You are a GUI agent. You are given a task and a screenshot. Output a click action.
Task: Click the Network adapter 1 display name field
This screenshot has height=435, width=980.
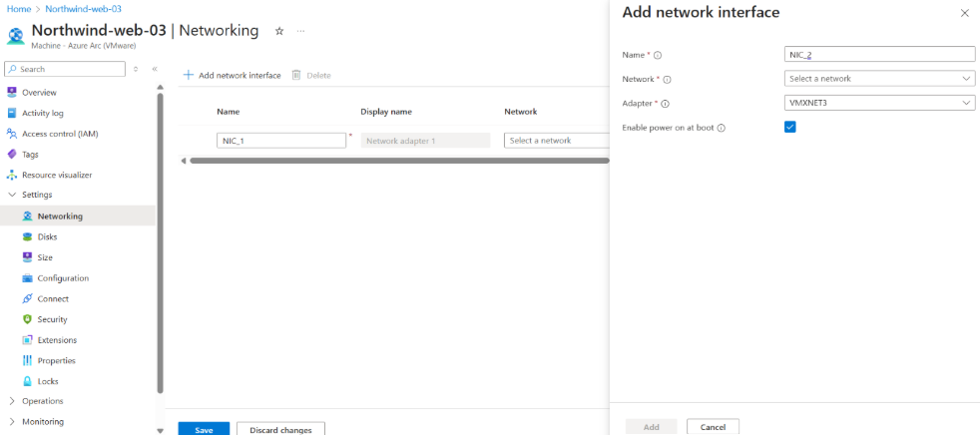pyautogui.click(x=425, y=141)
